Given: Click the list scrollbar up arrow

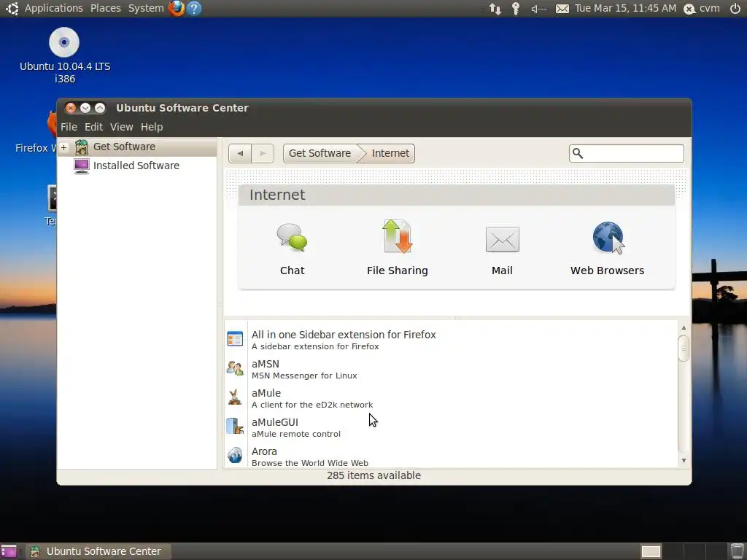Looking at the screenshot, I should pyautogui.click(x=684, y=327).
